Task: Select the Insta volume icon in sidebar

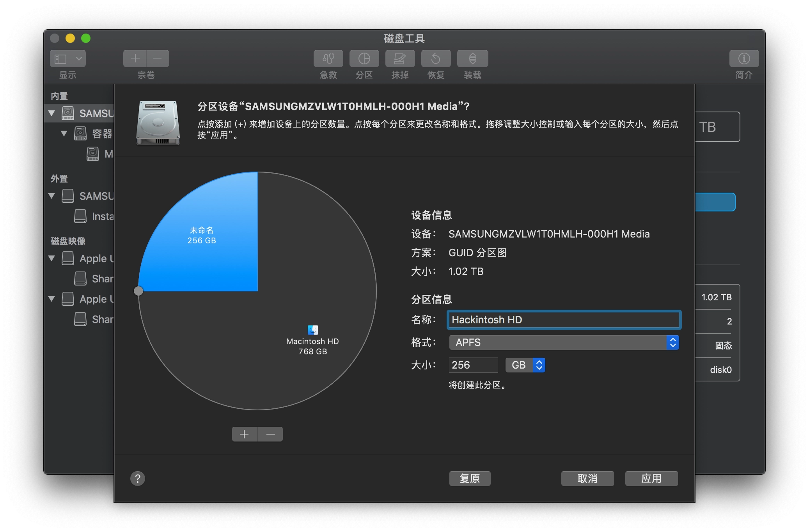Action: click(80, 216)
